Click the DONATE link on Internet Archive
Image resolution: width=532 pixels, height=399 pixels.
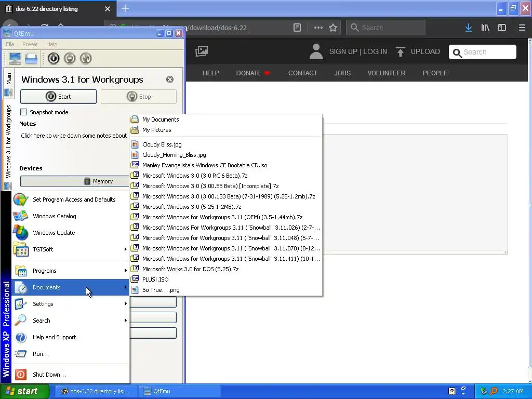pyautogui.click(x=253, y=73)
